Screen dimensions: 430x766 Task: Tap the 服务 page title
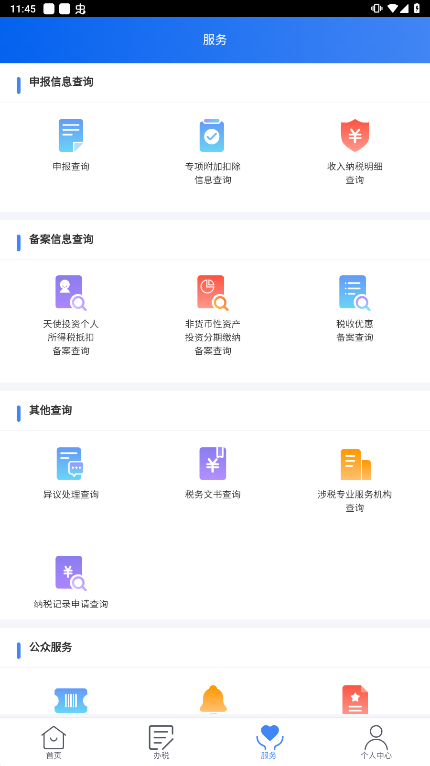[x=215, y=40]
